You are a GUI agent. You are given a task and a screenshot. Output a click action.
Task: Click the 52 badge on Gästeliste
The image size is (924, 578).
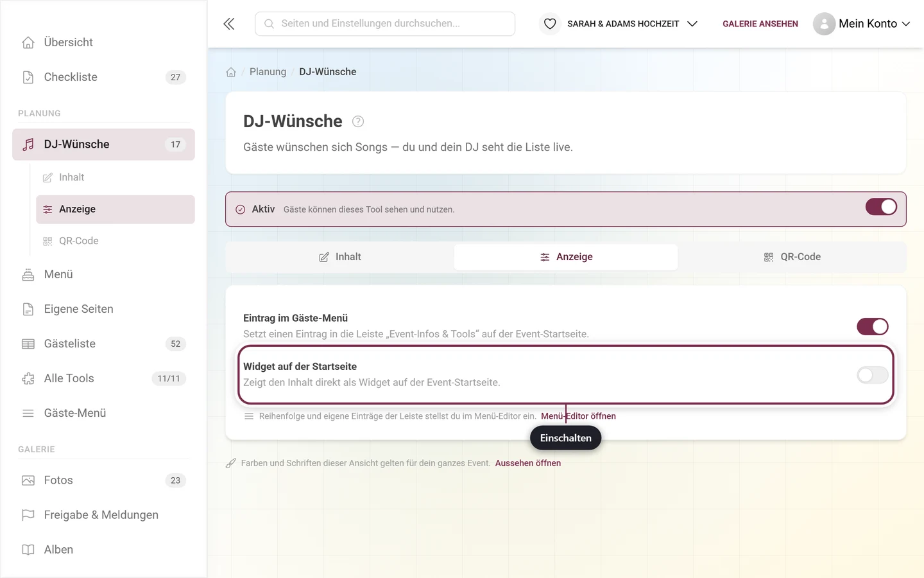coord(176,344)
